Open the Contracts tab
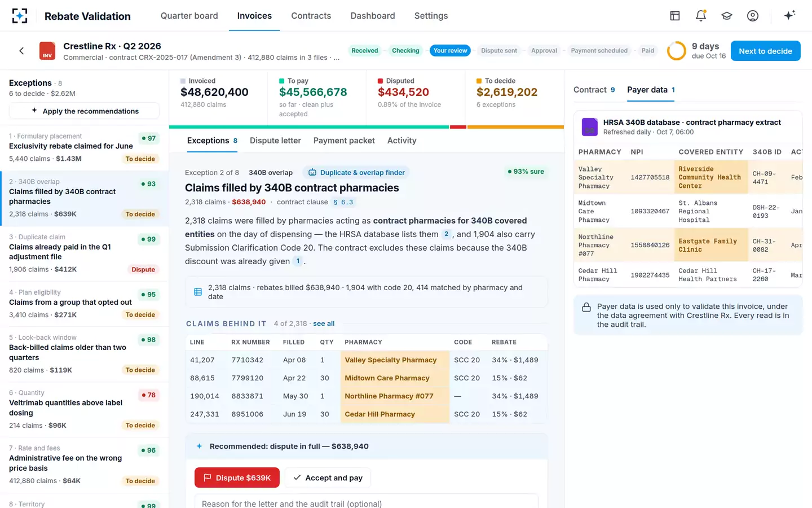 (x=311, y=16)
